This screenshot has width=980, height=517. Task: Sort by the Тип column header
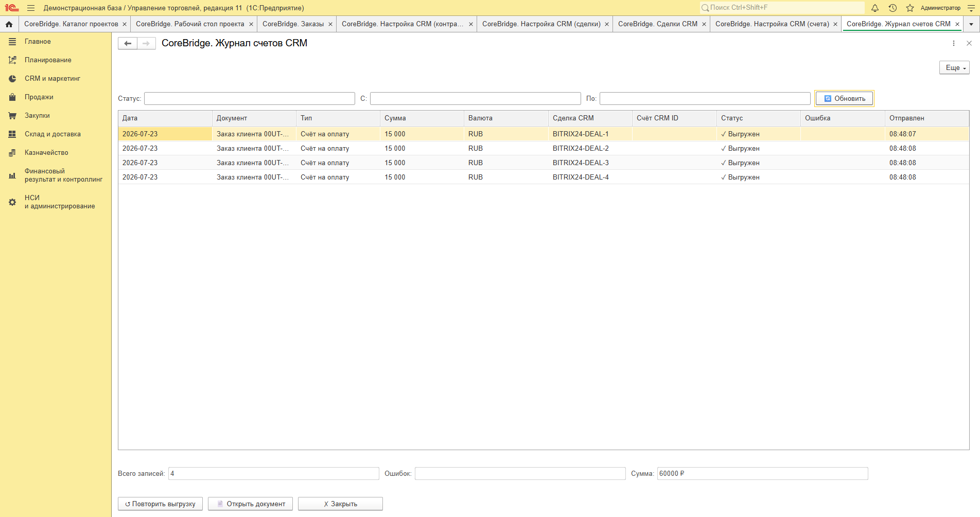[338, 118]
